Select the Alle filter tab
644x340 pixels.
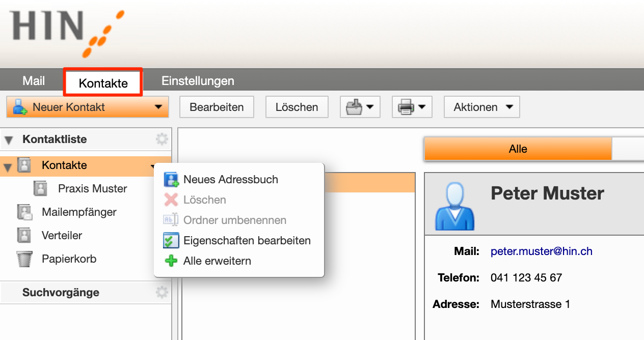coord(518,149)
